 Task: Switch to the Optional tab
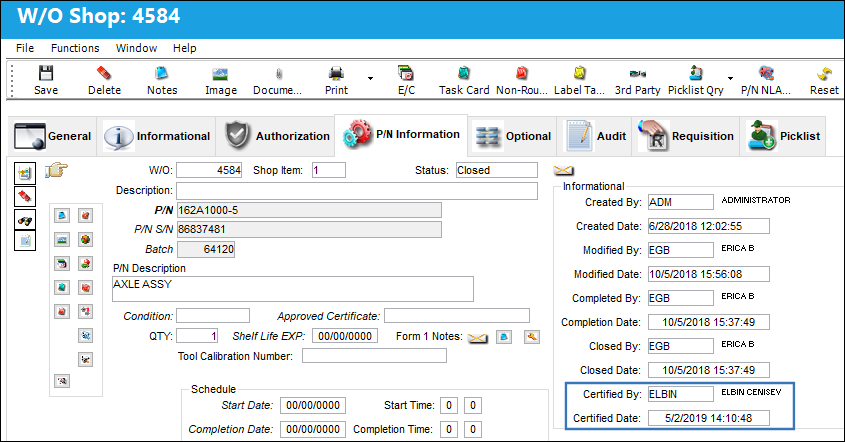[x=512, y=136]
